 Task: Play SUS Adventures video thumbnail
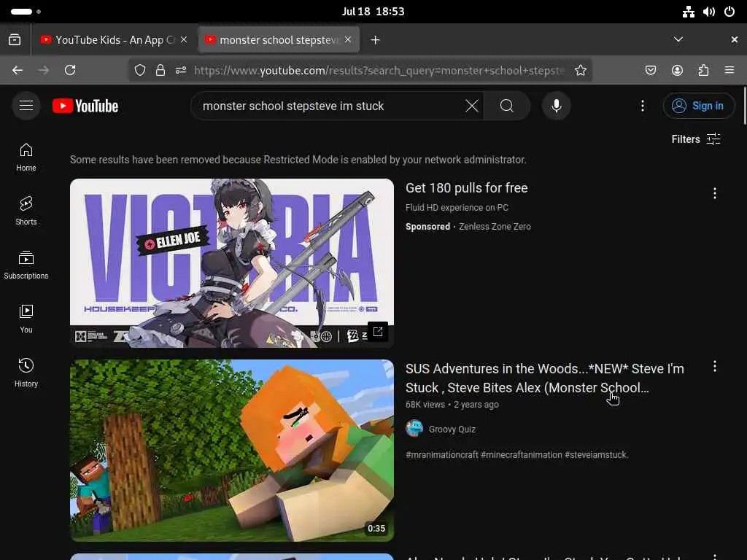coord(232,451)
